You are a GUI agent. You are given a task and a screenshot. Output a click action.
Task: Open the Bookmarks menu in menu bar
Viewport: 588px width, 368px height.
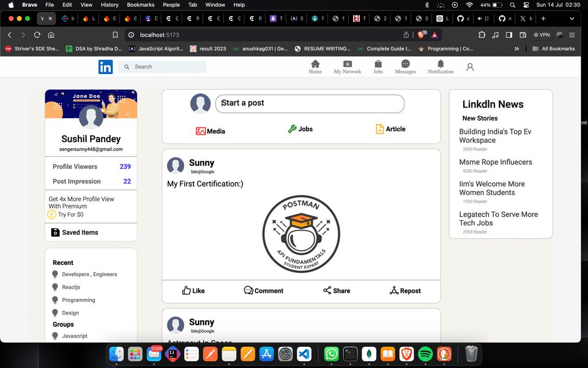click(x=141, y=4)
